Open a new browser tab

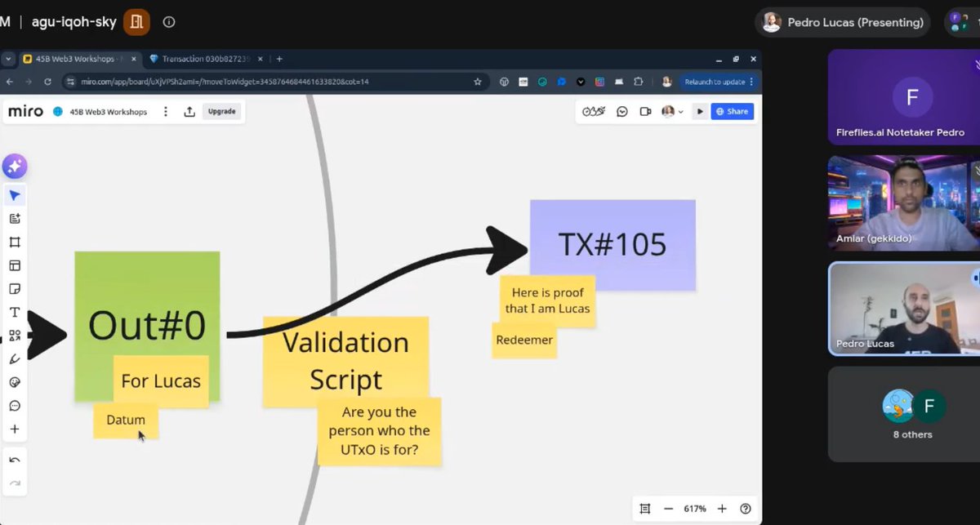tap(279, 59)
